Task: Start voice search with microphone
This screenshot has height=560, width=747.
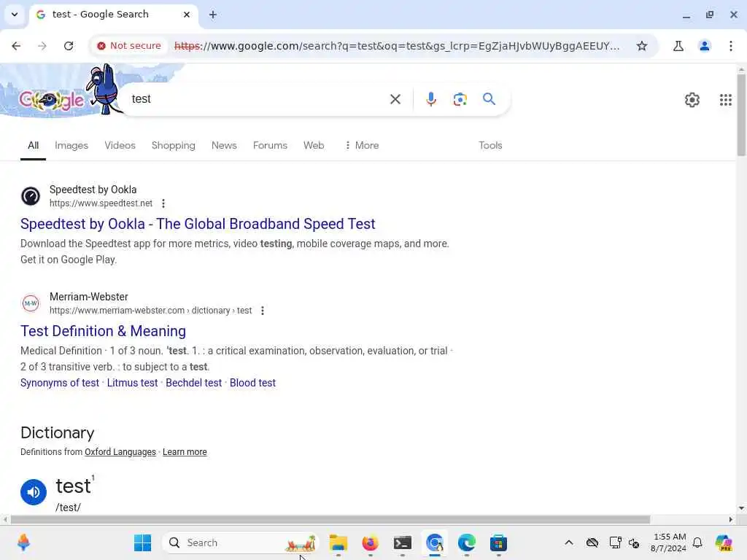Action: pyautogui.click(x=430, y=99)
